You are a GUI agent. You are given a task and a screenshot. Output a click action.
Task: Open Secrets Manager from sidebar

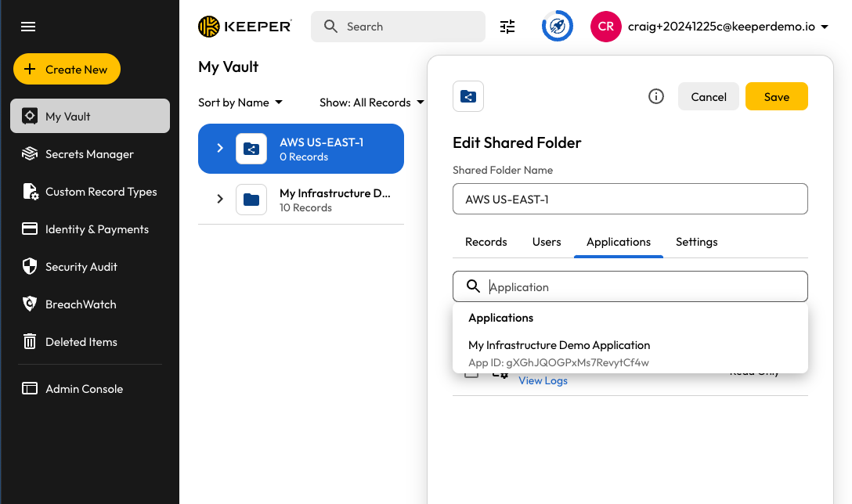pos(89,154)
